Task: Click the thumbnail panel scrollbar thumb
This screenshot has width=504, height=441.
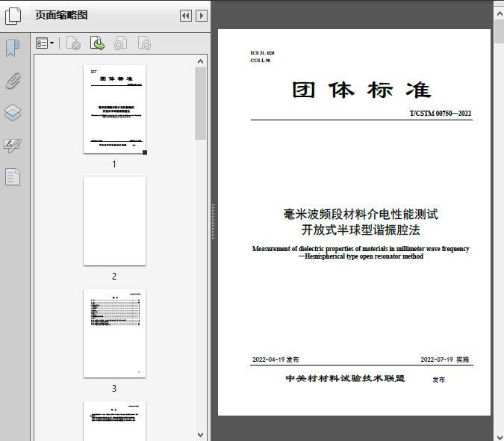Action: [x=201, y=103]
